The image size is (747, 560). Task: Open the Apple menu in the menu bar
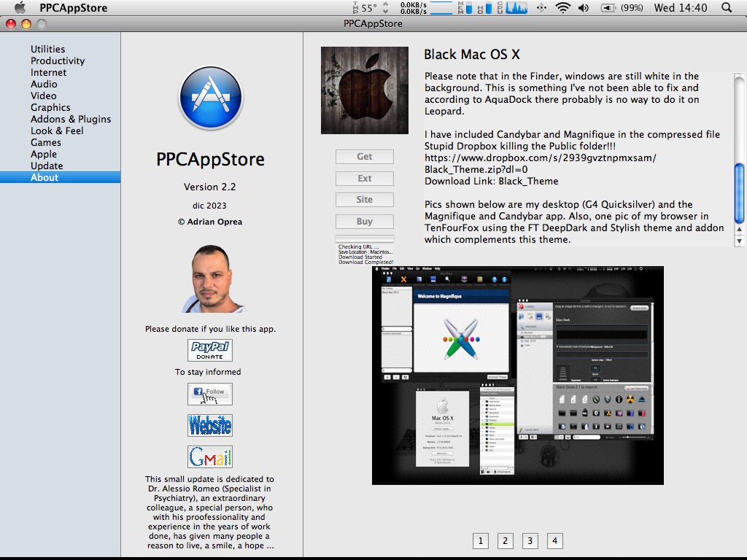[x=20, y=7]
